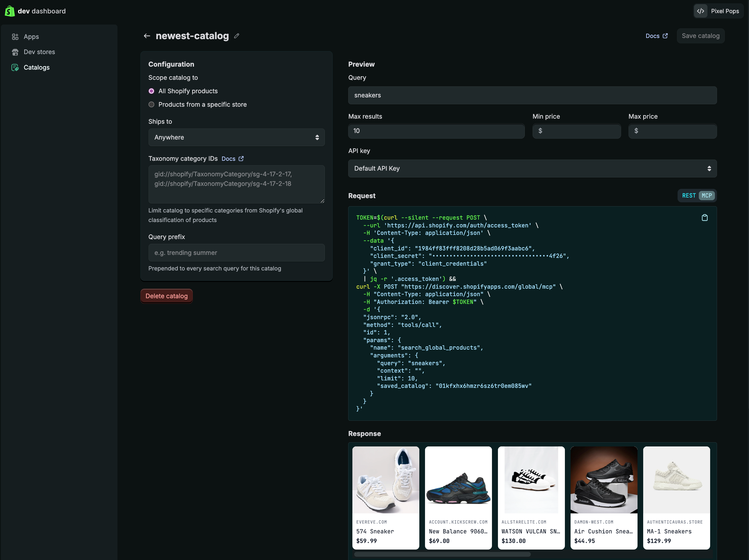Click the $59.99 price text
749x560 pixels.
[x=366, y=541]
